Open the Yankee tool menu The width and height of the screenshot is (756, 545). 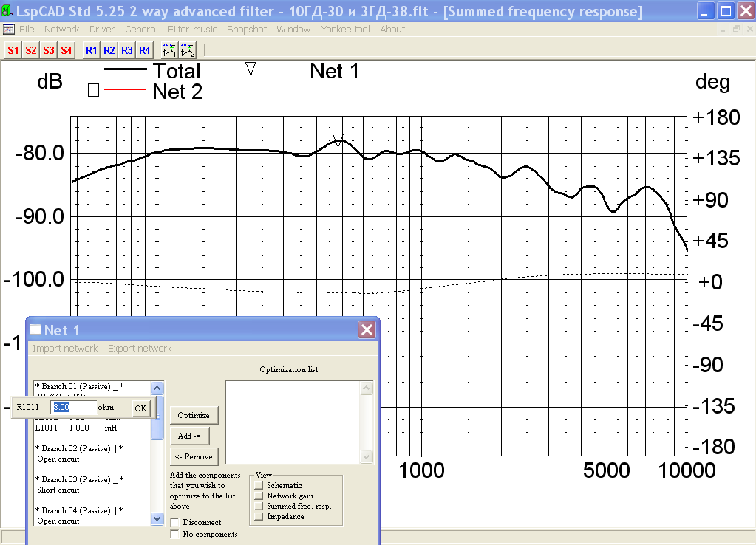(345, 30)
